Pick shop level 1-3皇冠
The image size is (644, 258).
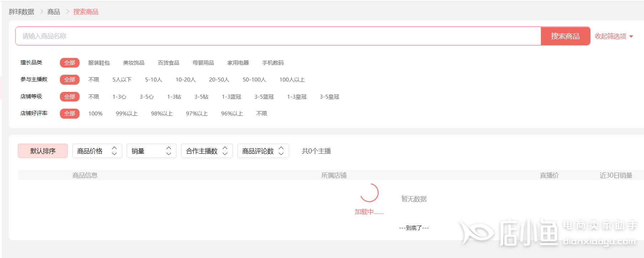297,97
